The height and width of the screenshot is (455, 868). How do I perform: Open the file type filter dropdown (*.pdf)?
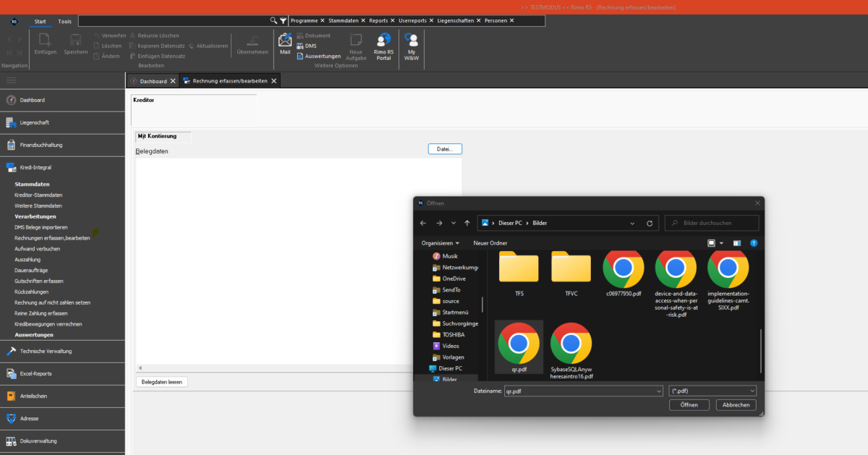tap(712, 391)
